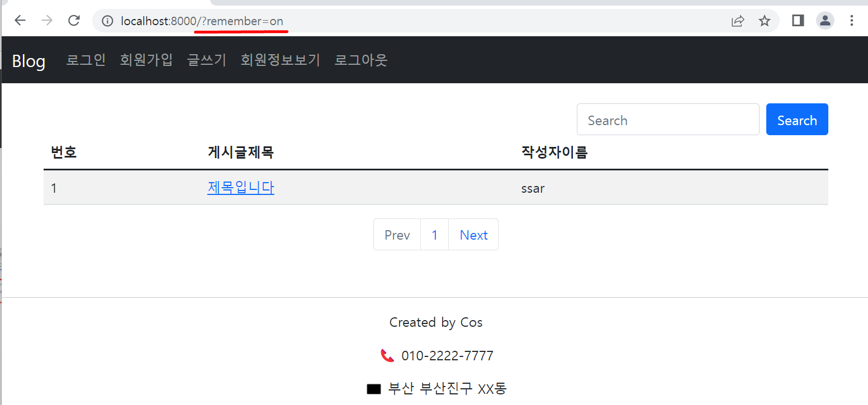Screen dimensions: 868x405
Task: Click the browser forward arrow
Action: 47,21
